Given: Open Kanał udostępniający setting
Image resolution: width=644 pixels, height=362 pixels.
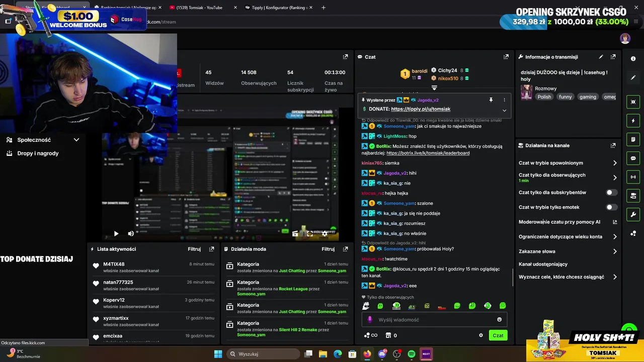Looking at the screenshot, I should point(543,264).
